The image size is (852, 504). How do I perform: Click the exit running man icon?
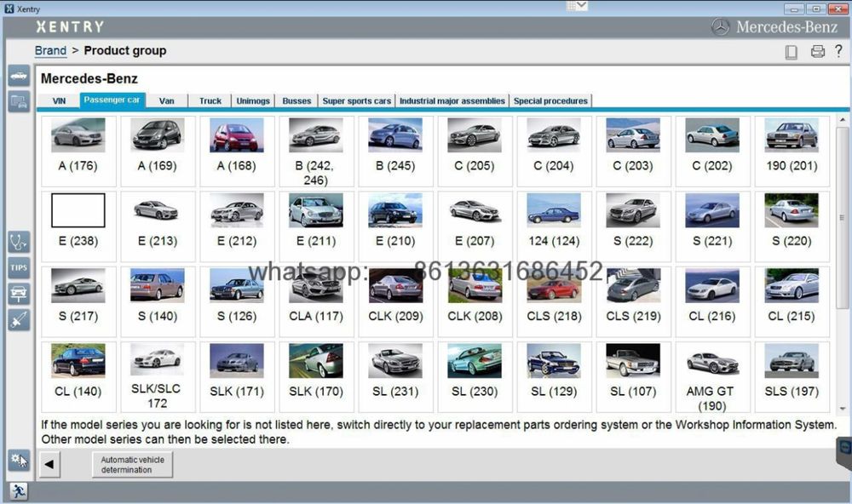[x=19, y=491]
